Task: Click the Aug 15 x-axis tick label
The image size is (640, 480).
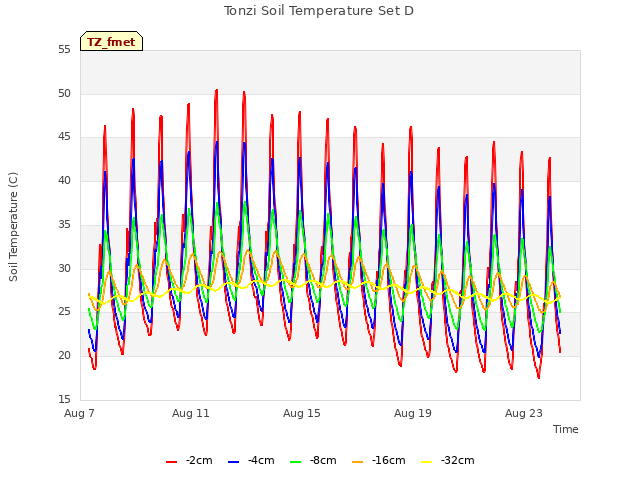Action: [x=302, y=413]
